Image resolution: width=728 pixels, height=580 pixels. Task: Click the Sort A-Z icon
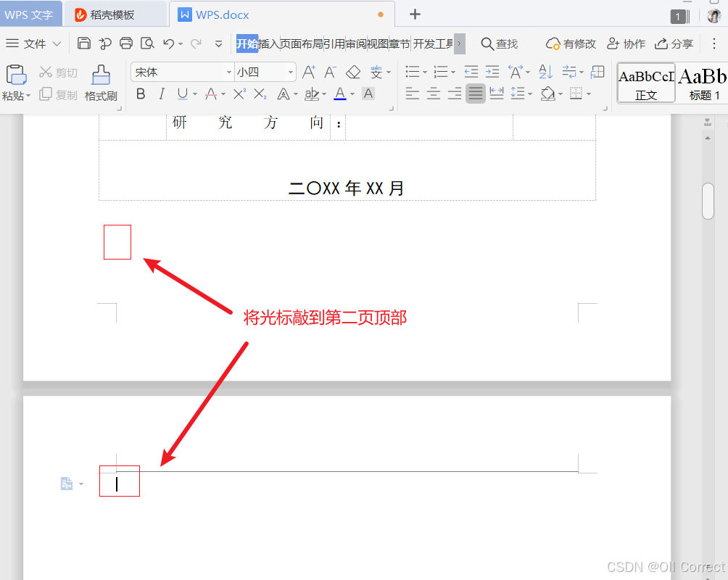coord(545,72)
